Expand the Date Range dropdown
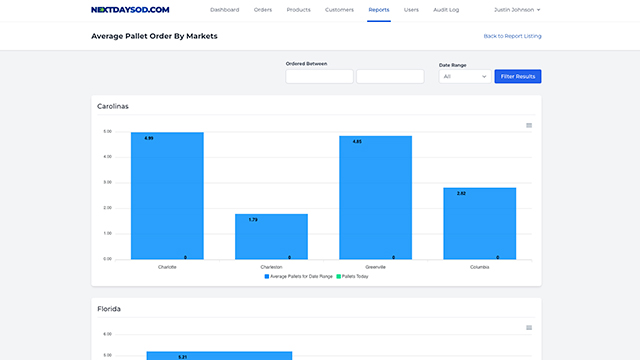The image size is (640, 360). 465,76
